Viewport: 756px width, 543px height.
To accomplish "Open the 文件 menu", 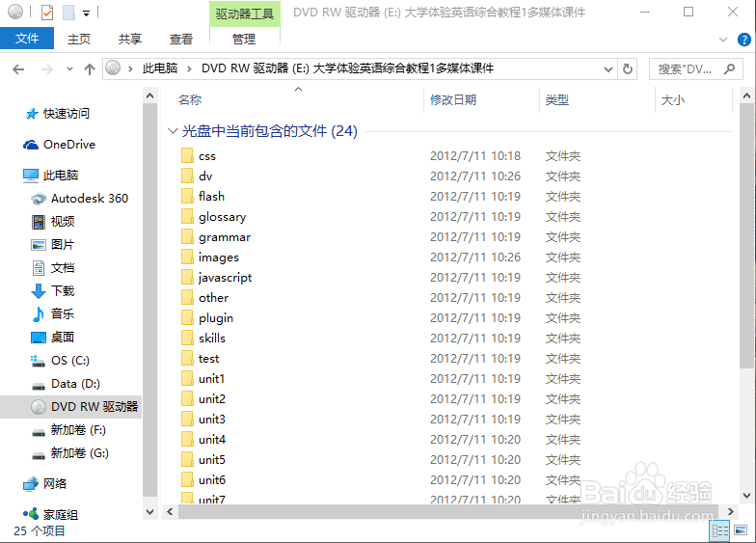I will point(27,39).
